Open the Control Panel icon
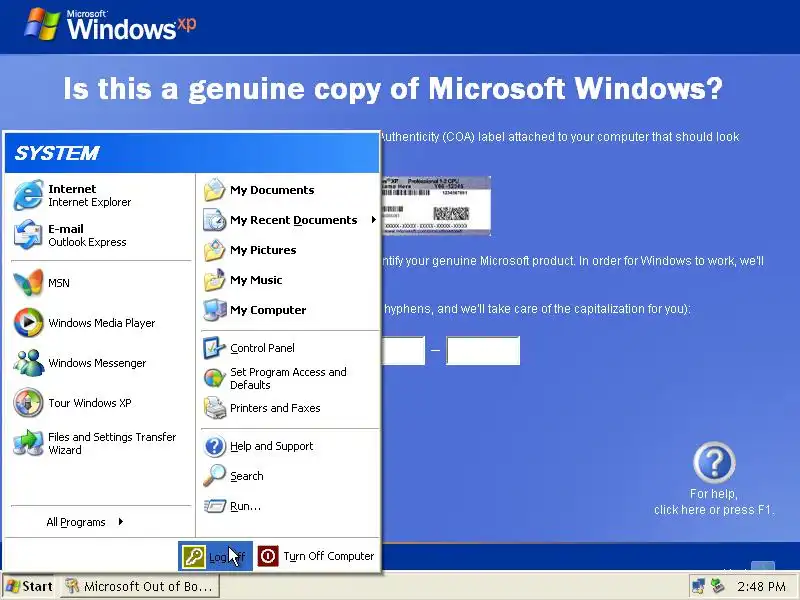 214,348
